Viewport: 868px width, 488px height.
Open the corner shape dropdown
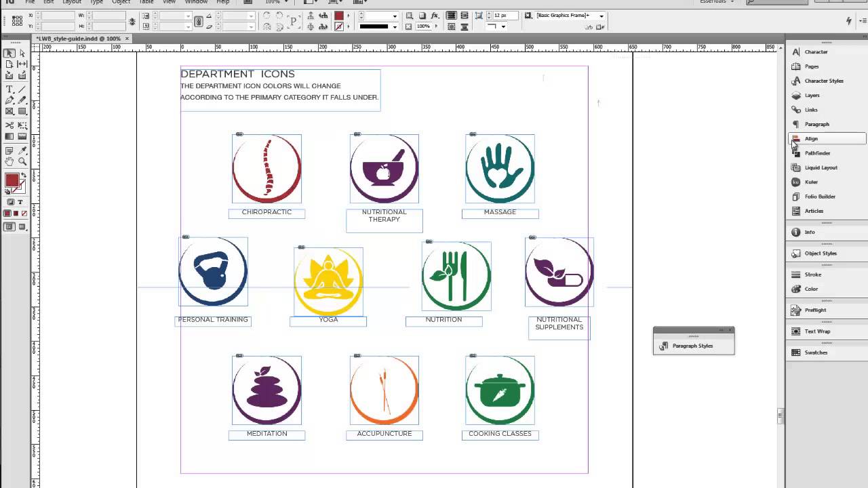503,26
